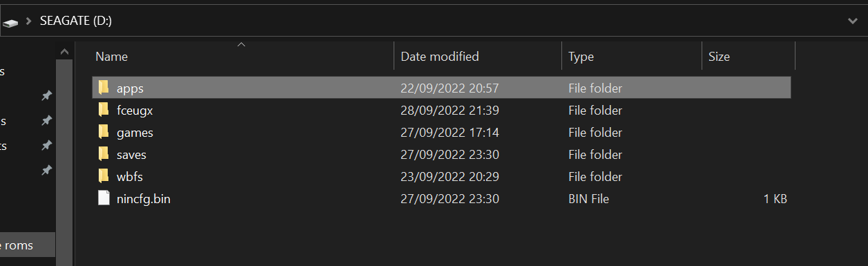Sort files by Date modified column
Image resolution: width=868 pixels, height=266 pixels.
439,57
